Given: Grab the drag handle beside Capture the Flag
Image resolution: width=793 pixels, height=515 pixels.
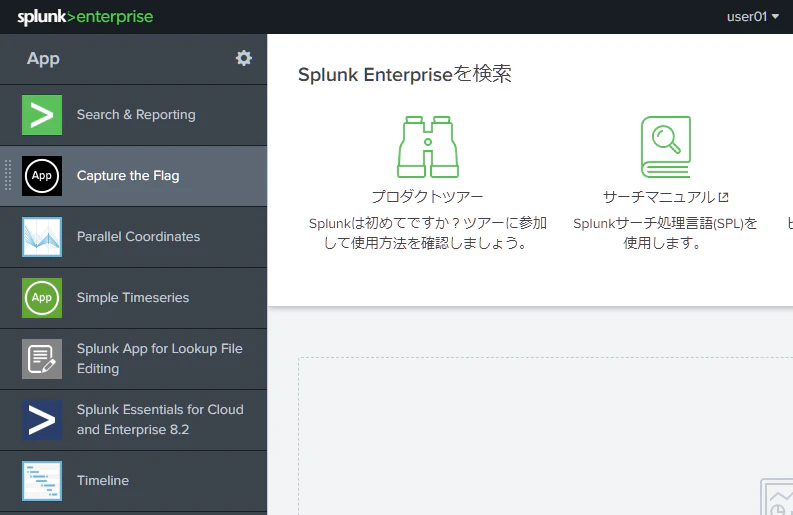Looking at the screenshot, I should click(8, 176).
